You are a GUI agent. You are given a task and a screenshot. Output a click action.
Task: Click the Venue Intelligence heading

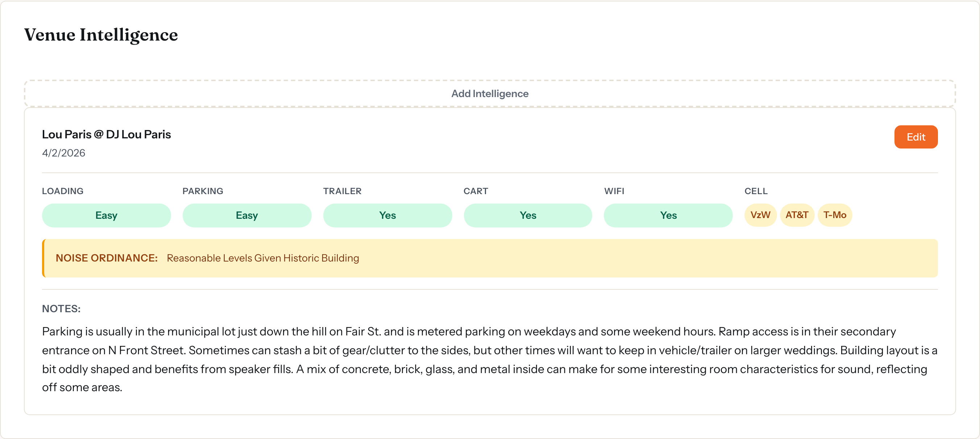(101, 35)
